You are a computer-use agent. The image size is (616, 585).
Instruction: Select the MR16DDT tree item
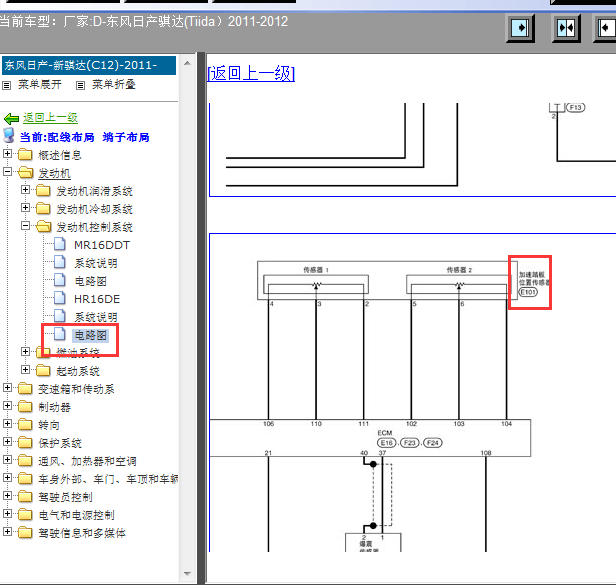coord(102,245)
